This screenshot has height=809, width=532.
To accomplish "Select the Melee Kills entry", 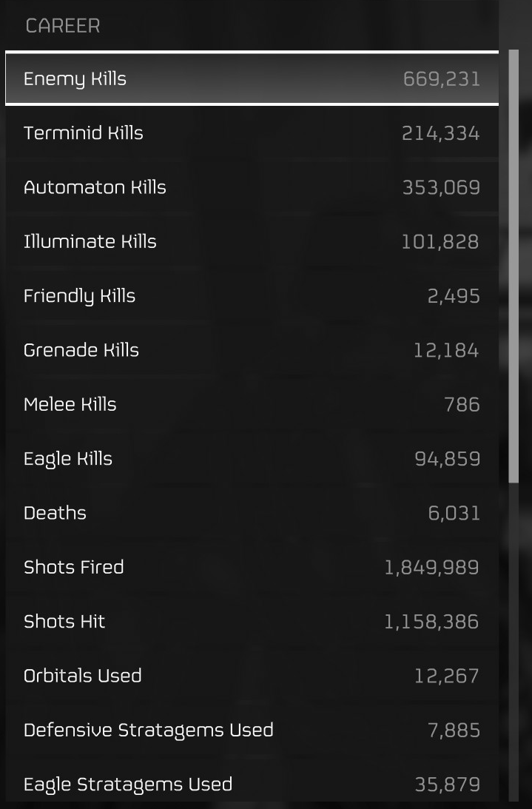I will point(252,404).
